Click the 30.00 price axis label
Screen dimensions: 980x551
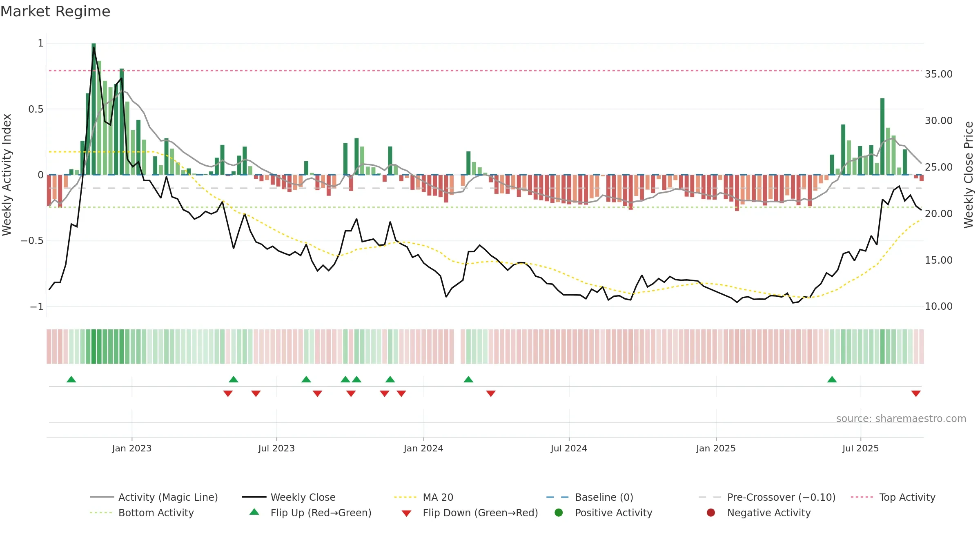[939, 121]
